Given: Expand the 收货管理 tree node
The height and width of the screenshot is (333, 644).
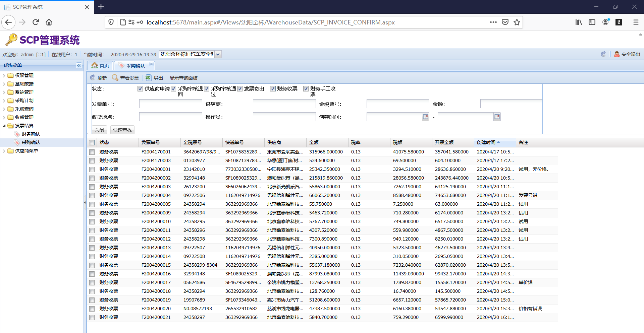Looking at the screenshot, I should pyautogui.click(x=4, y=117).
